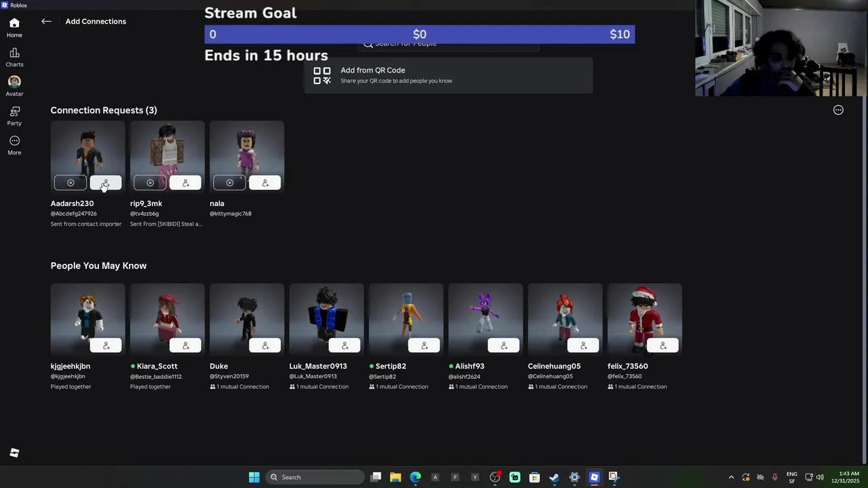Screen dimensions: 868x488
Task: Open File Explorer from taskbar
Action: coord(395,477)
